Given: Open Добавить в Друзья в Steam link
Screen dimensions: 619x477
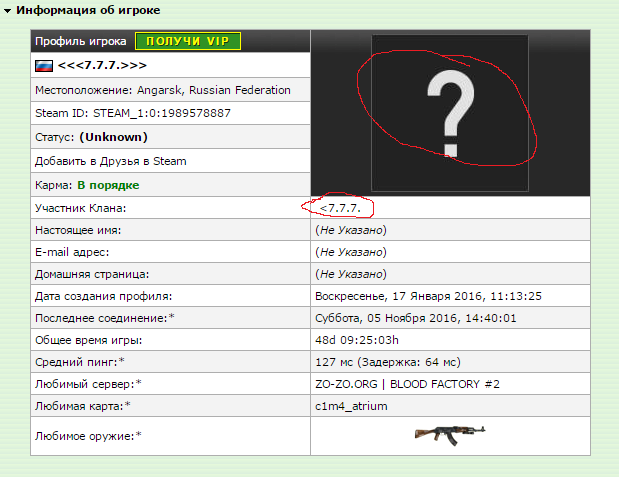Looking at the screenshot, I should (x=111, y=161).
